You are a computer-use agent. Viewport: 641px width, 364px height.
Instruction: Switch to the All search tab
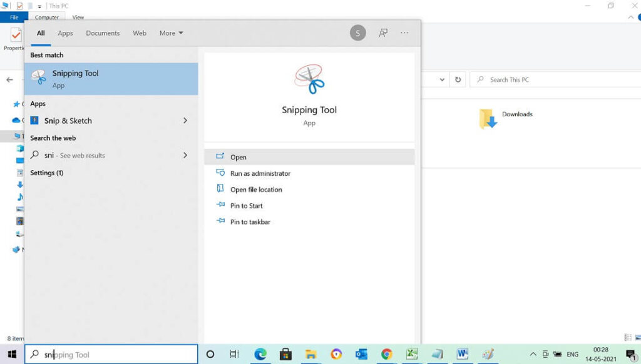(41, 33)
